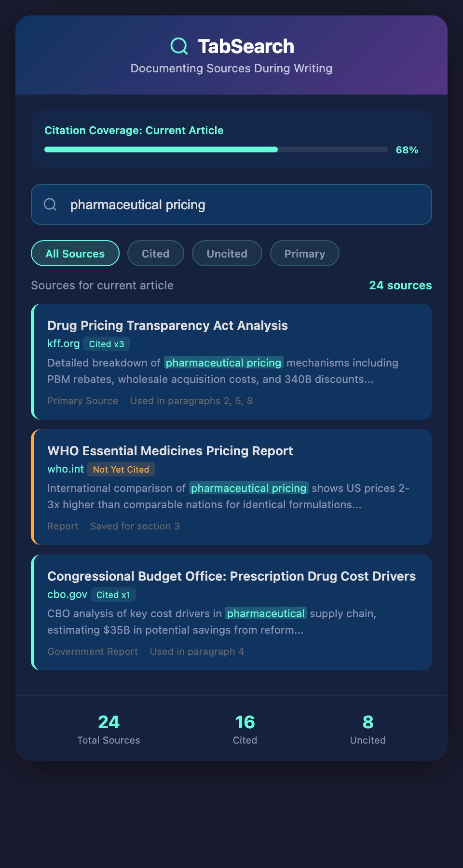Open Congressional Budget Office source title
Image resolution: width=463 pixels, height=868 pixels.
231,576
